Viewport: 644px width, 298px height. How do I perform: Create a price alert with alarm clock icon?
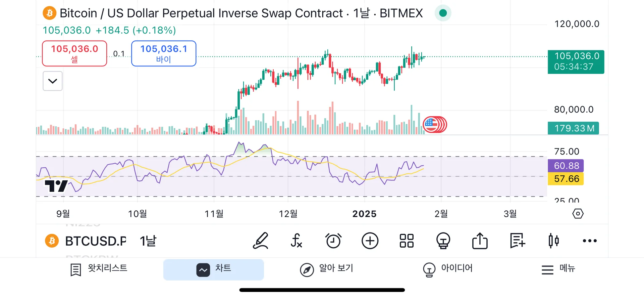coord(333,241)
